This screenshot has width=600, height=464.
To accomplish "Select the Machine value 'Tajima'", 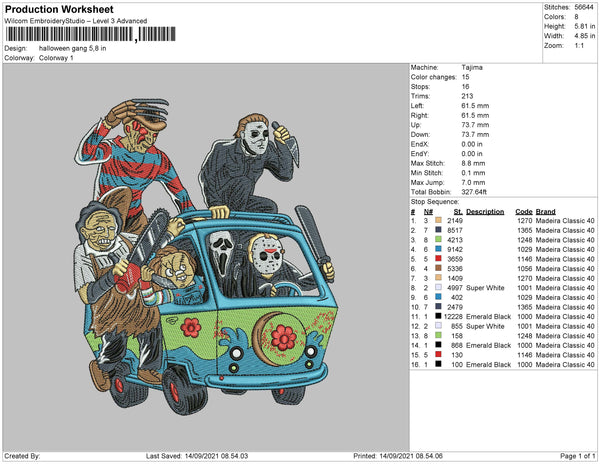I will point(472,67).
